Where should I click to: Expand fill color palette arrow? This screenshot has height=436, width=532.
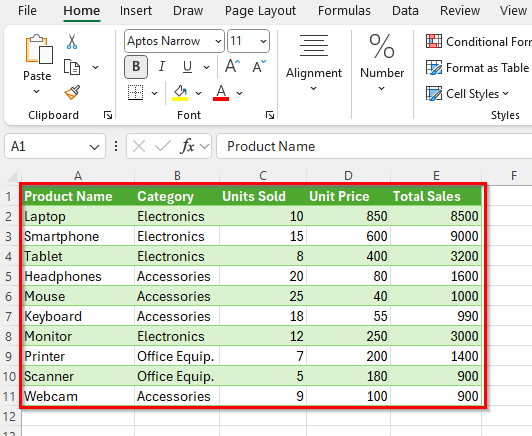(198, 93)
